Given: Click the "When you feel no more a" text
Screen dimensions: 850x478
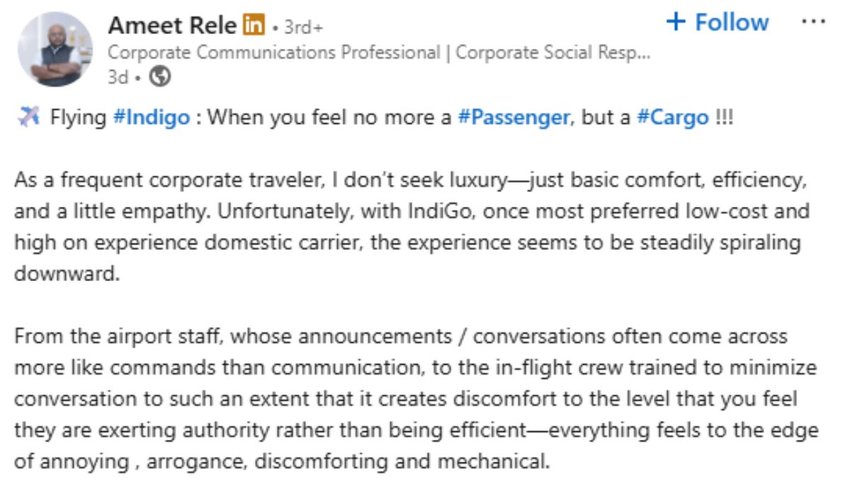Looking at the screenshot, I should pos(329,117).
